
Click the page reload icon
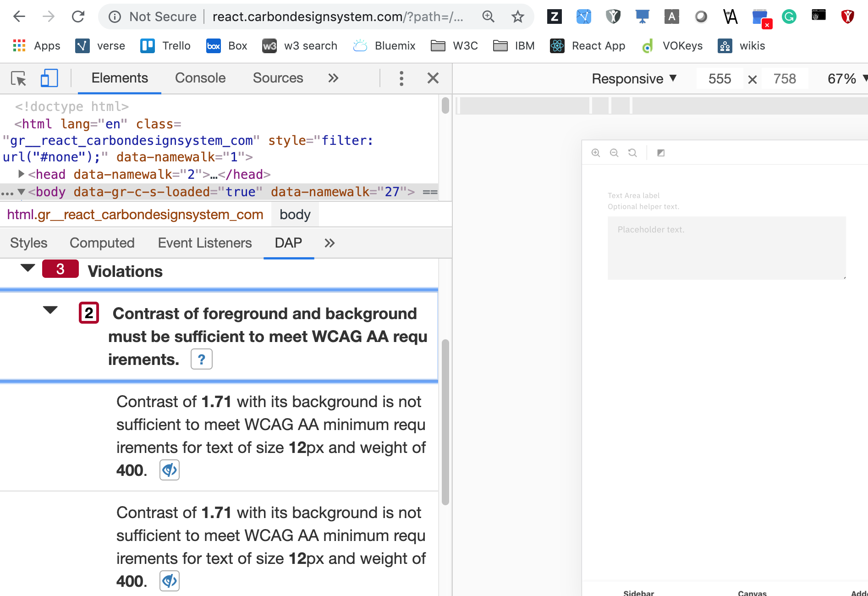point(78,17)
